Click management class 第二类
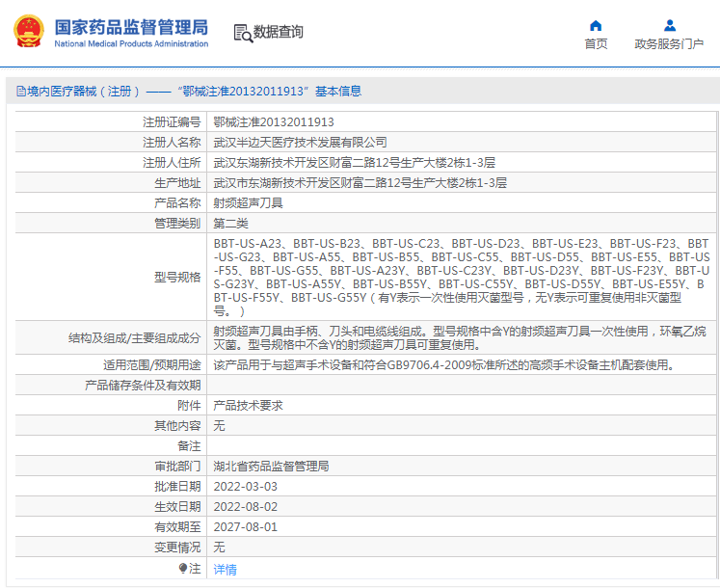720x588 pixels. click(x=231, y=224)
